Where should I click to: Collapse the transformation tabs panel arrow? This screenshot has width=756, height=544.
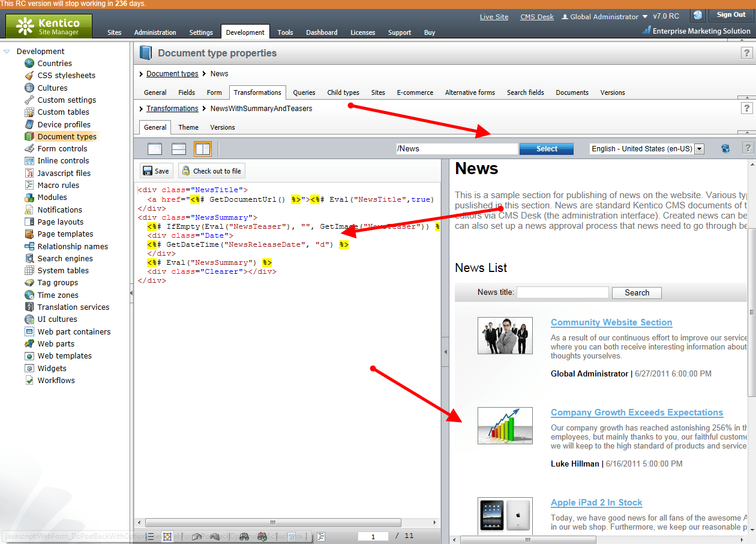[747, 132]
